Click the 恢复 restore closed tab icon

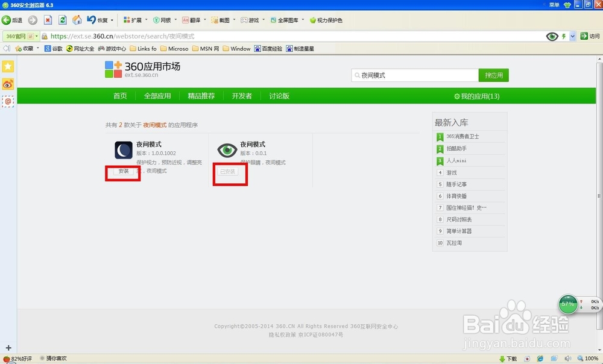[97, 20]
